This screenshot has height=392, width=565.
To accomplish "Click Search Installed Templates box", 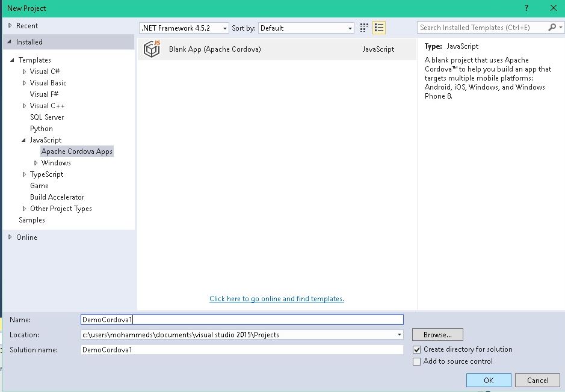I will 483,28.
